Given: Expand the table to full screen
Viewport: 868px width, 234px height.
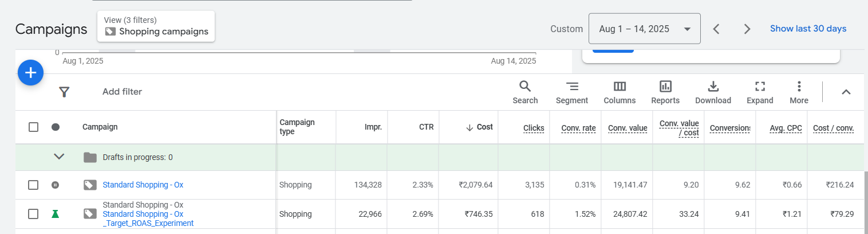Looking at the screenshot, I should 760,92.
